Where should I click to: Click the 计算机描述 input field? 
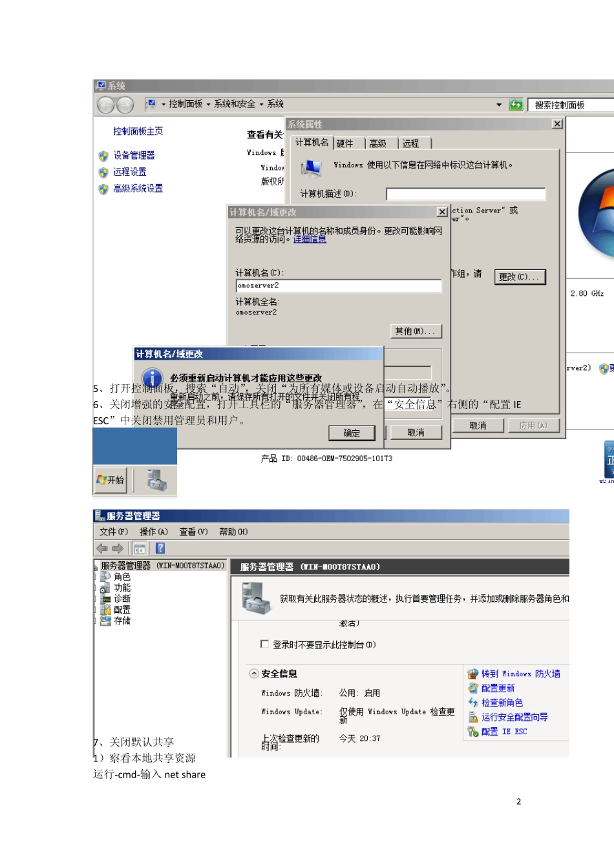[465, 194]
